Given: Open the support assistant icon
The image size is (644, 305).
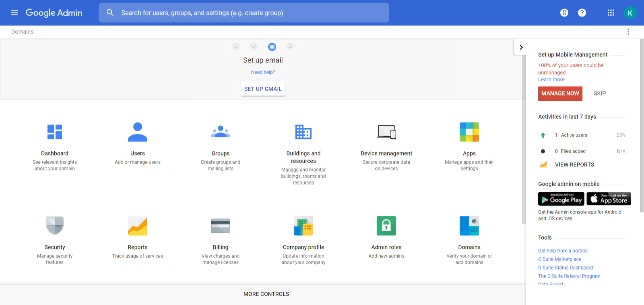Looking at the screenshot, I should pos(564,13).
